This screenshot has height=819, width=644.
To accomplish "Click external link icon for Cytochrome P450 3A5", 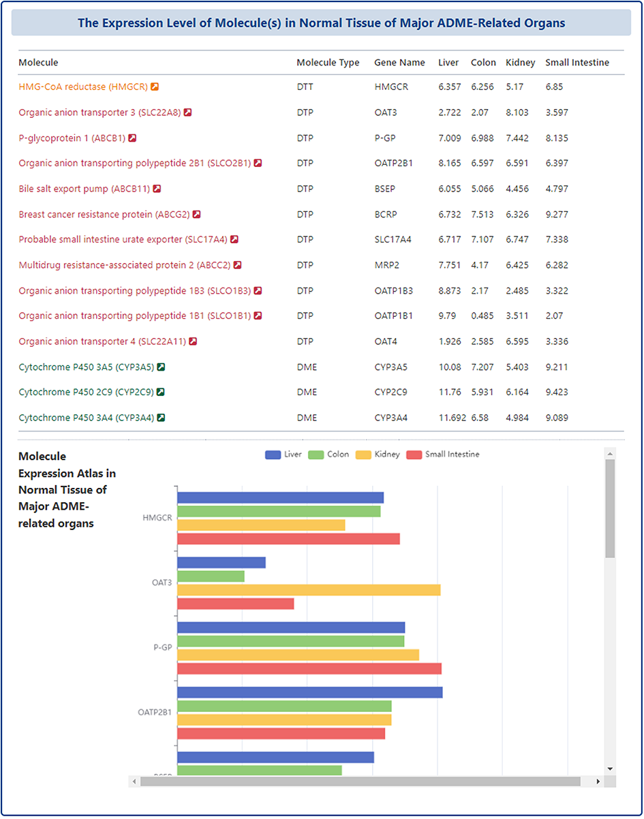I will coord(161,367).
